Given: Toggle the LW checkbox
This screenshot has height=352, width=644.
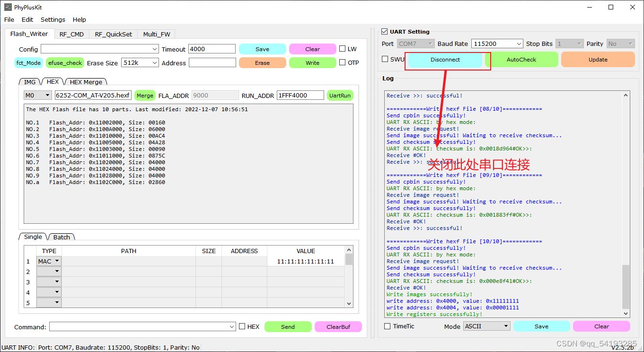Looking at the screenshot, I should coord(343,49).
